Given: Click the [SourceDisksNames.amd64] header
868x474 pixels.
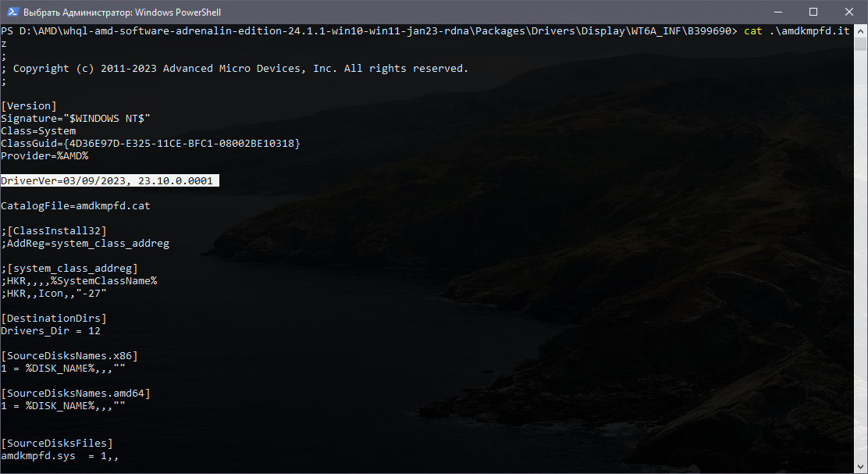Looking at the screenshot, I should pos(75,393).
